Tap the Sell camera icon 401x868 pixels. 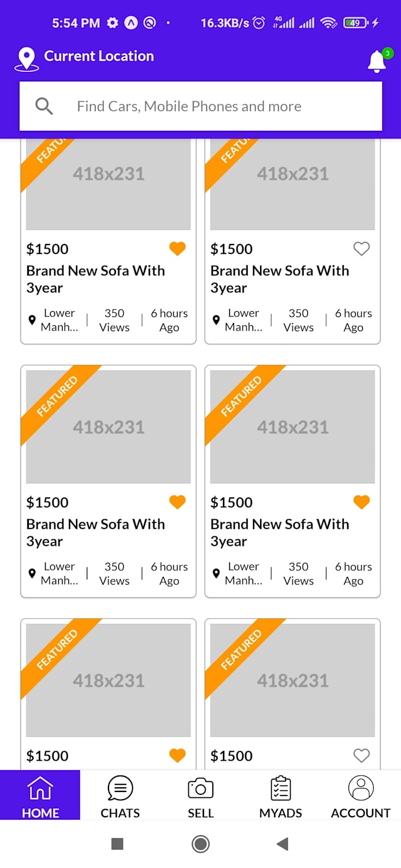pos(200,788)
